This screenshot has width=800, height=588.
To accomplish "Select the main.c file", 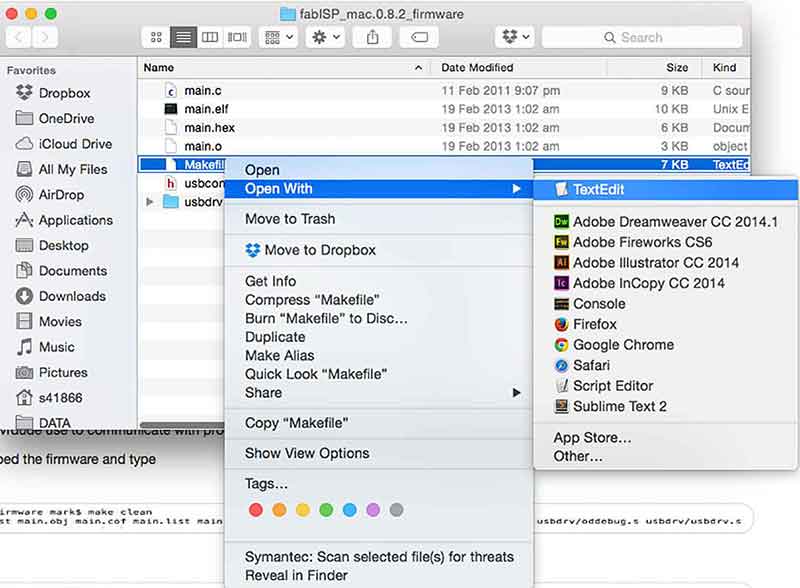I will click(x=444, y=90).
